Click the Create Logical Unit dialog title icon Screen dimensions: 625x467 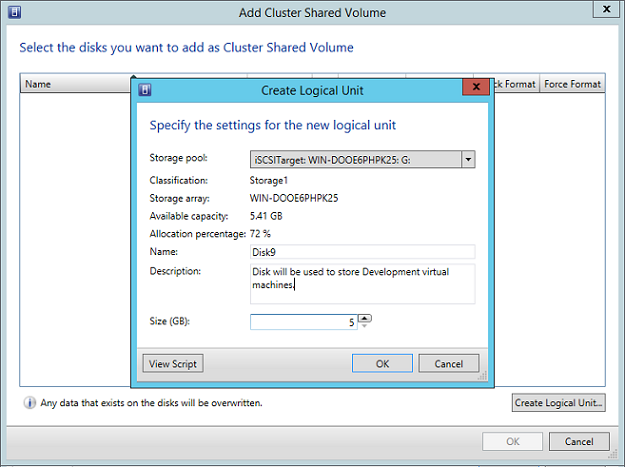pos(145,90)
